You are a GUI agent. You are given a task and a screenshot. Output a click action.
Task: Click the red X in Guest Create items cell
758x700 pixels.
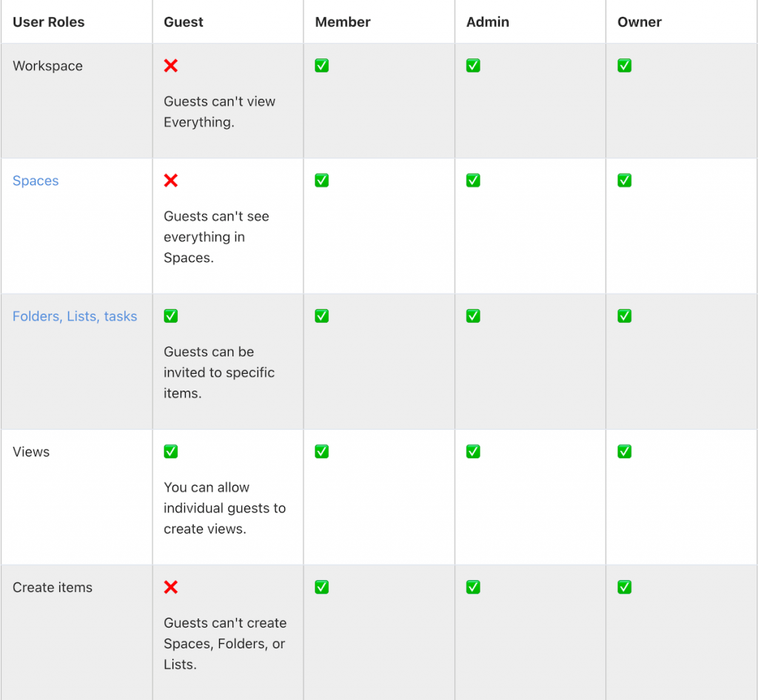(171, 588)
